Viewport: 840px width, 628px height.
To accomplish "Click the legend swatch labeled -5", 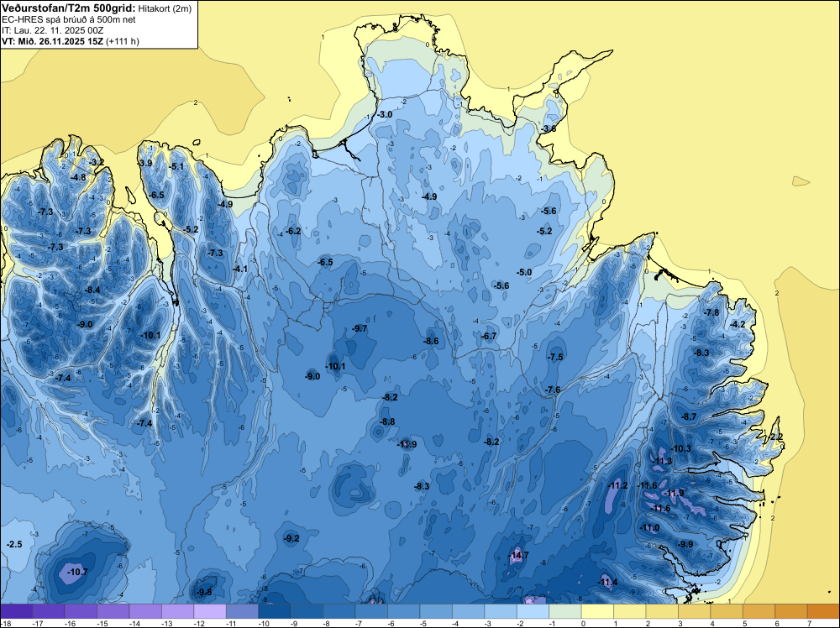I will pos(436,611).
